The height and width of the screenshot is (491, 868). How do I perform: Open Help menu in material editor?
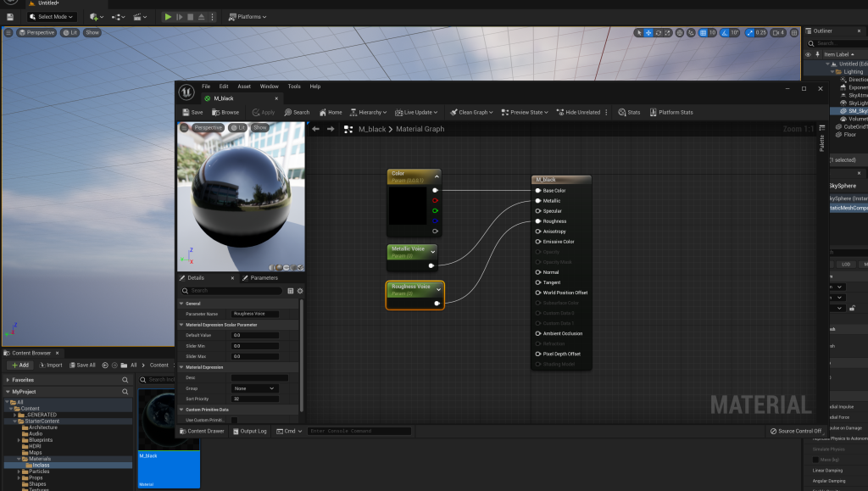315,86
